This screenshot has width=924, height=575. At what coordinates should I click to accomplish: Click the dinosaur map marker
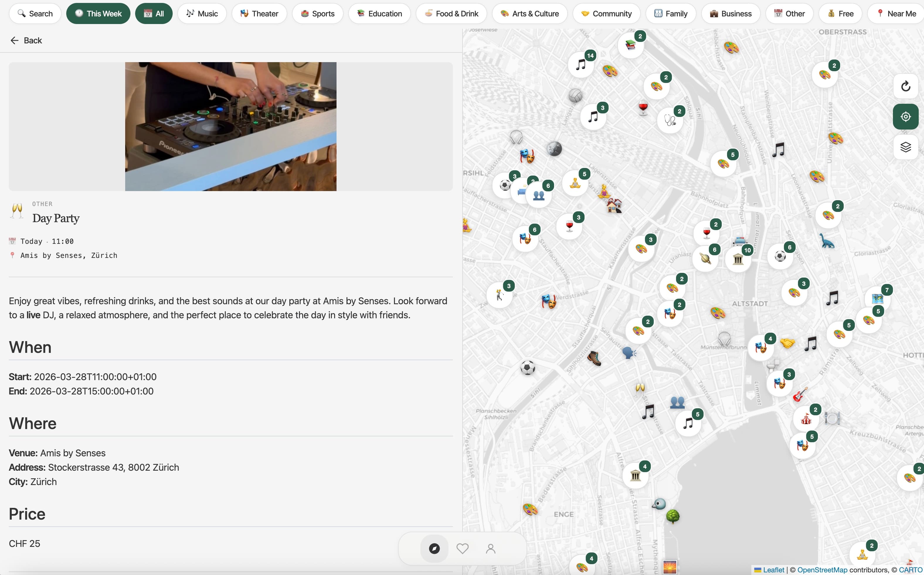coord(826,241)
